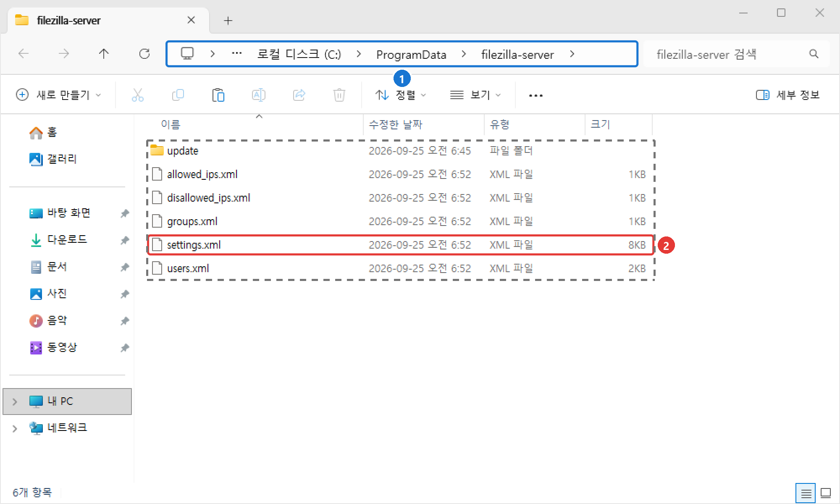Unpin 음악 using its pin icon
The image size is (840, 504).
[125, 321]
